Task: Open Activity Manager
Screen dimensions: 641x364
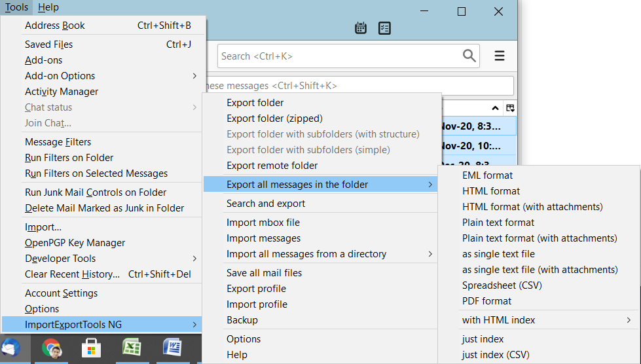Action: coord(102,92)
